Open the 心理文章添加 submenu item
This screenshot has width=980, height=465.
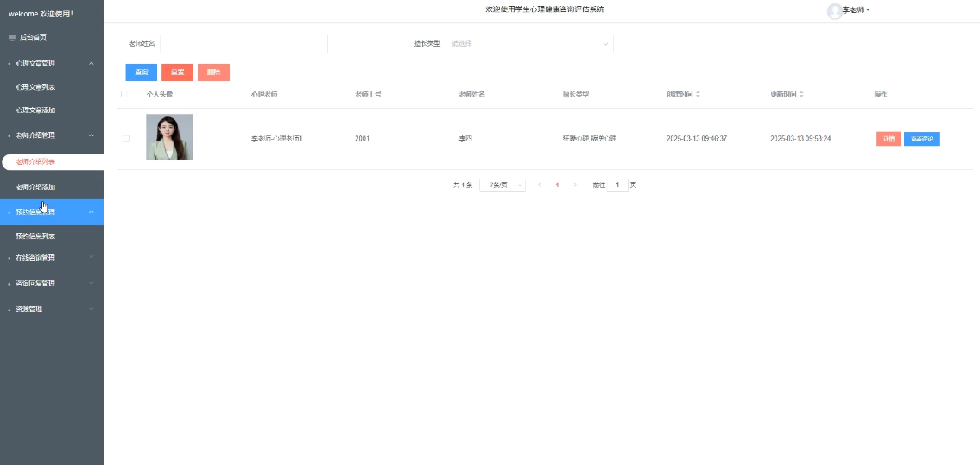tap(35, 110)
